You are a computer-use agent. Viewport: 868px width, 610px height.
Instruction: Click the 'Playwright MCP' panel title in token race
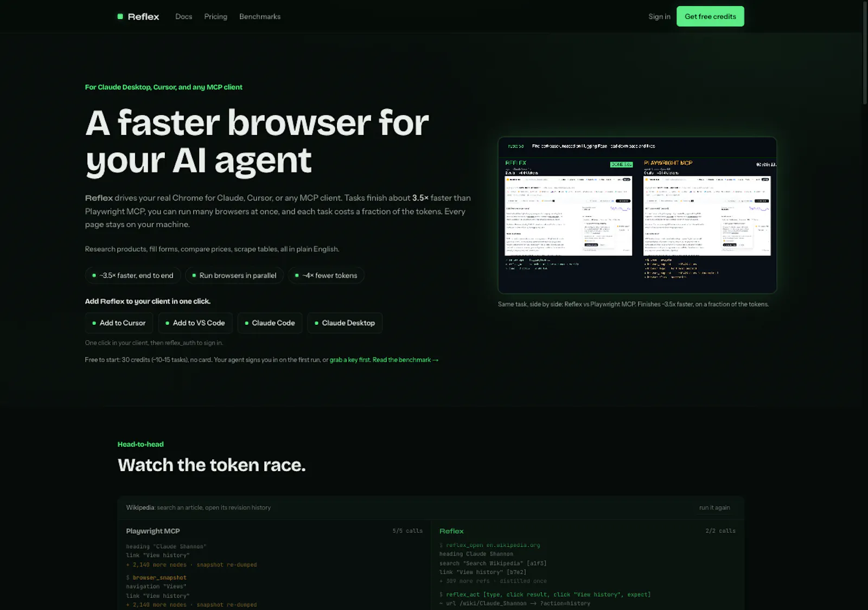(x=153, y=531)
